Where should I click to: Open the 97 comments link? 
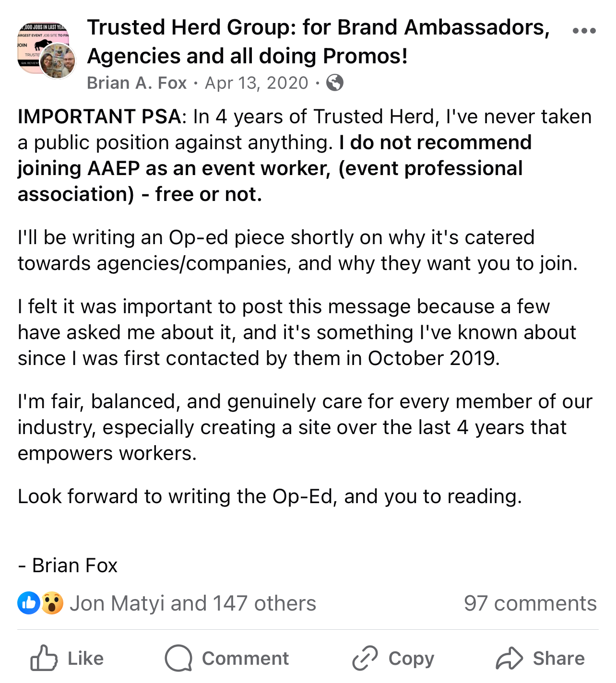(530, 603)
